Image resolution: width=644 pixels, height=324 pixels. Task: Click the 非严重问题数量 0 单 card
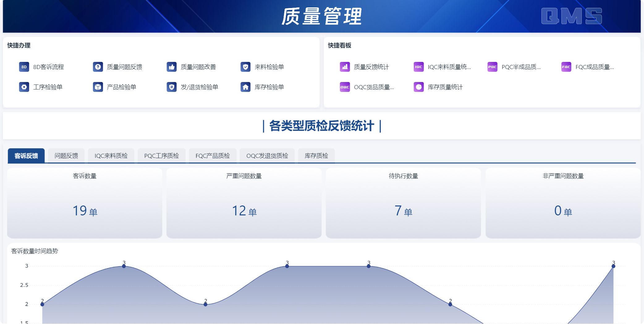click(x=563, y=203)
